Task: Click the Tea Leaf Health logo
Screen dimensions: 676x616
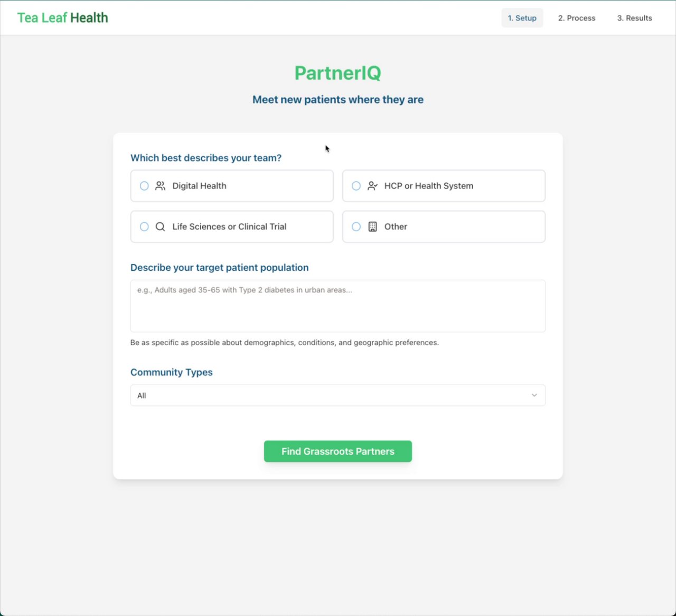Action: click(62, 18)
